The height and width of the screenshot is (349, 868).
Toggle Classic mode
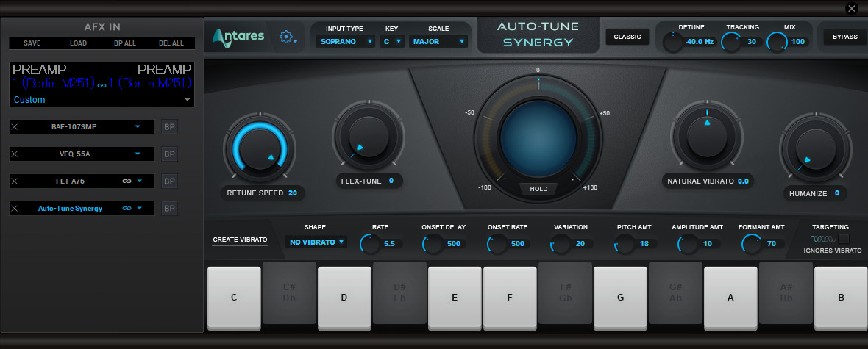pos(627,37)
